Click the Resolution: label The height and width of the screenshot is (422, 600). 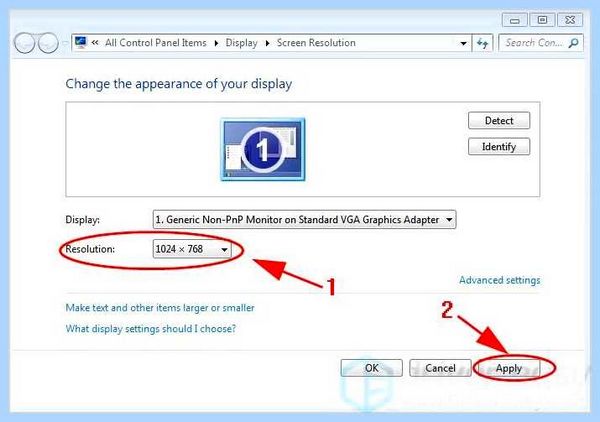pyautogui.click(x=90, y=249)
